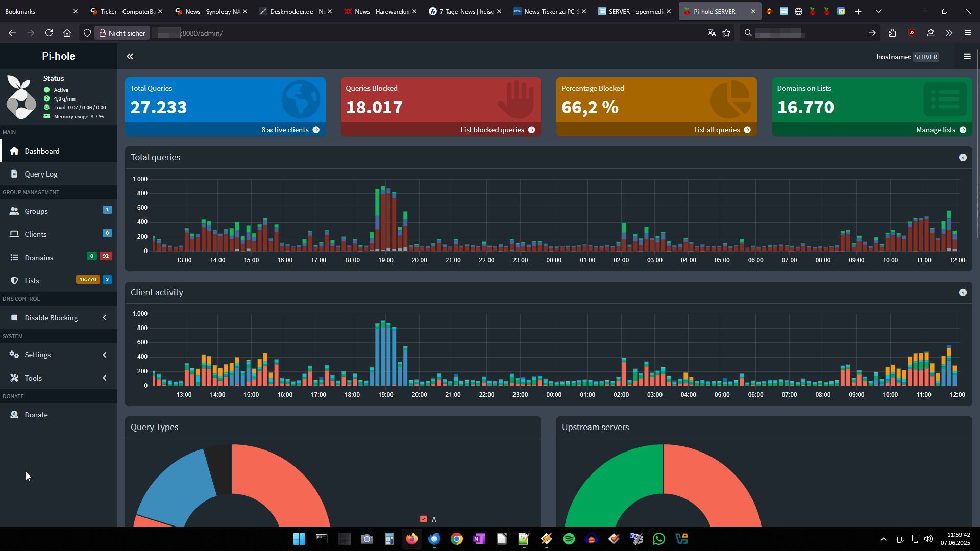The width and height of the screenshot is (980, 551).
Task: Click info icon on Client activity chart
Action: 962,293
